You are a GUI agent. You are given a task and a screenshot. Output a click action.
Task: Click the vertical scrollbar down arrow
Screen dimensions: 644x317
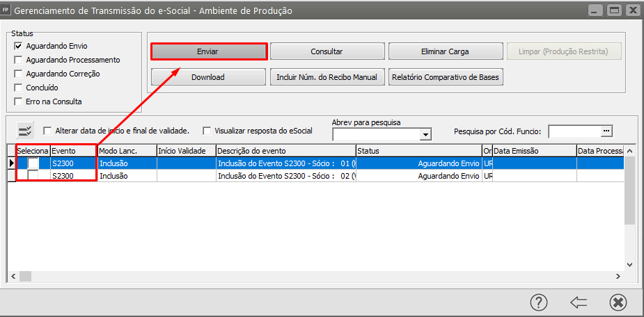click(x=630, y=264)
